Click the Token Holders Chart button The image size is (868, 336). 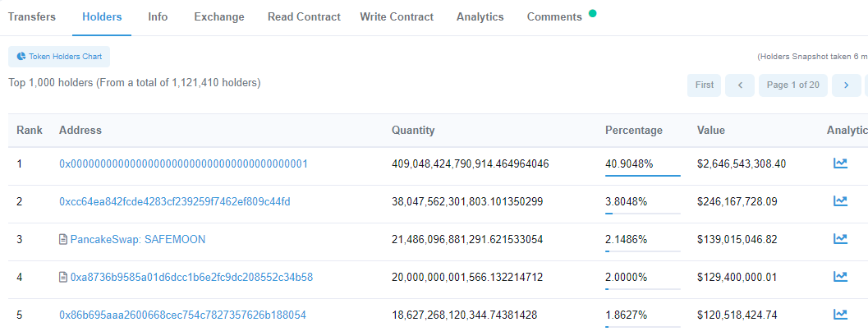[59, 57]
